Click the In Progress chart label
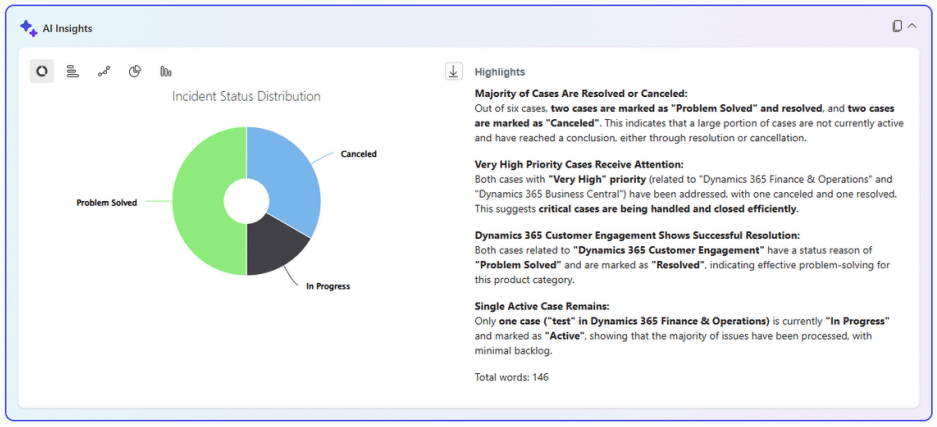The width and height of the screenshot is (937, 427). pyautogui.click(x=328, y=286)
